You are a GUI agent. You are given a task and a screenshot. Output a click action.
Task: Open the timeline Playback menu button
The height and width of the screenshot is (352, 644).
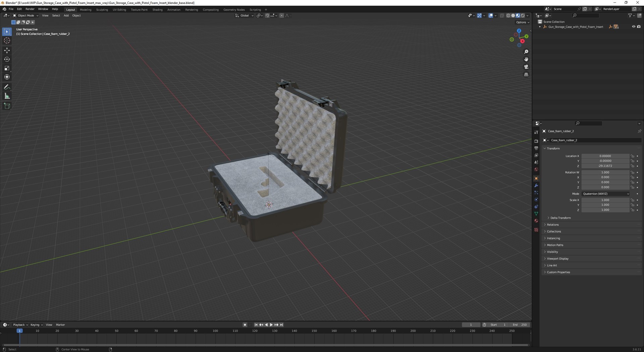pyautogui.click(x=20, y=325)
